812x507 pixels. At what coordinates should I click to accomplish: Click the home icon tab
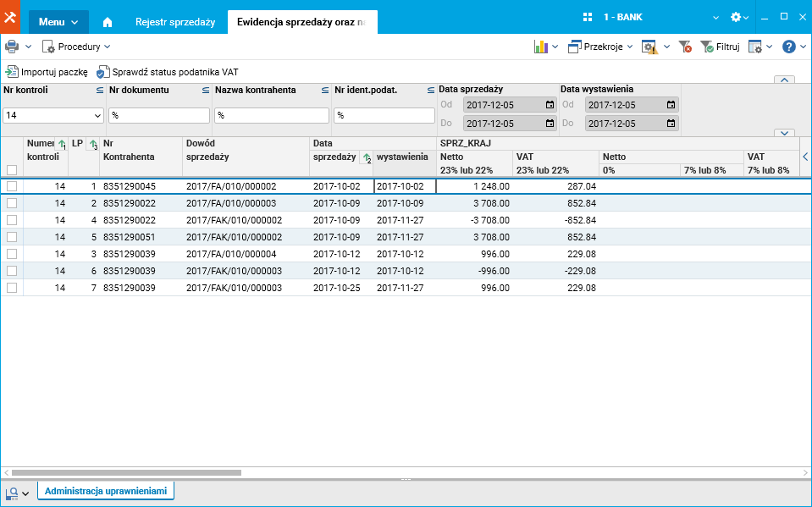point(108,21)
